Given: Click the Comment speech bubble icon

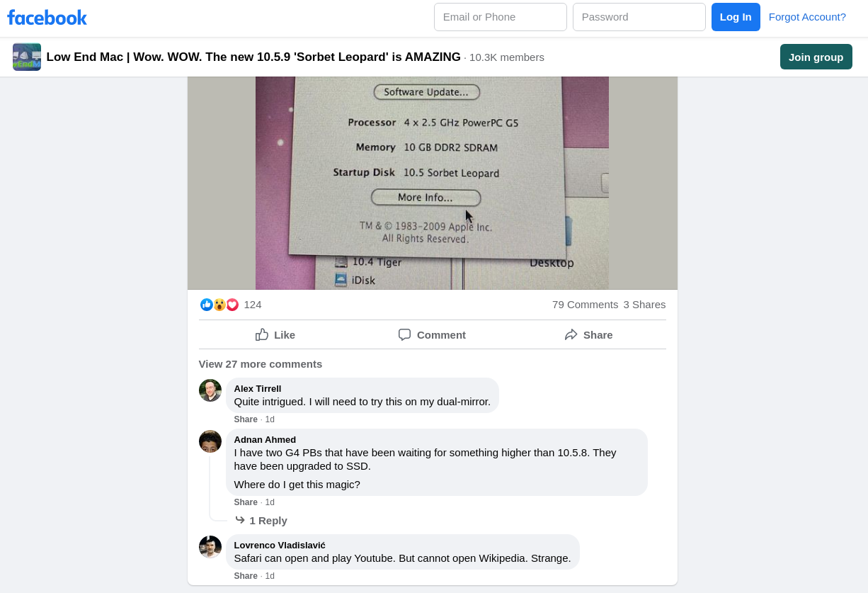Looking at the screenshot, I should point(404,334).
